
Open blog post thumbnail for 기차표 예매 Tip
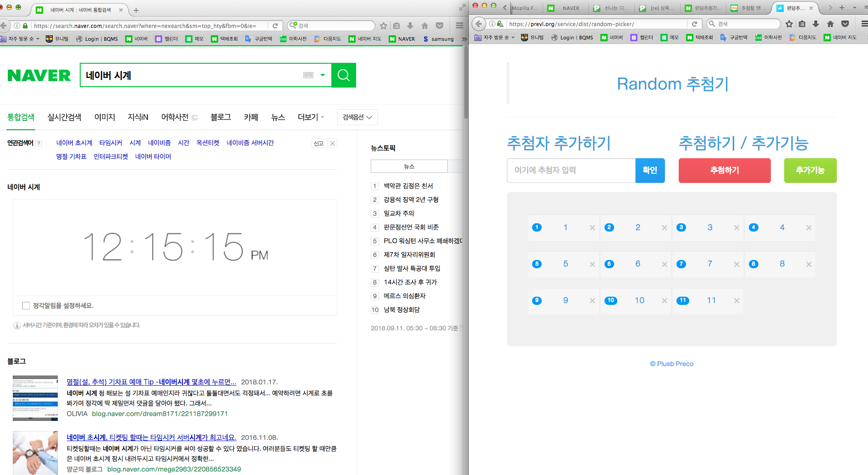tap(35, 398)
